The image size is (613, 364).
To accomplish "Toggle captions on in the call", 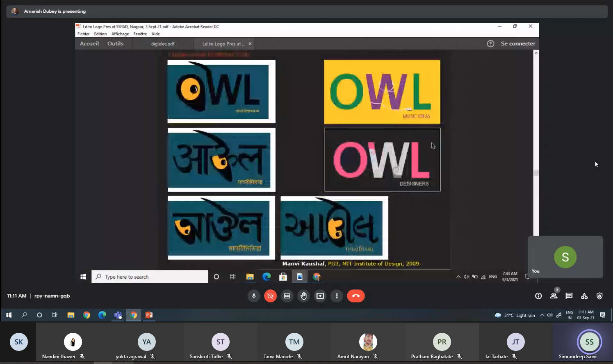I will tap(287, 296).
